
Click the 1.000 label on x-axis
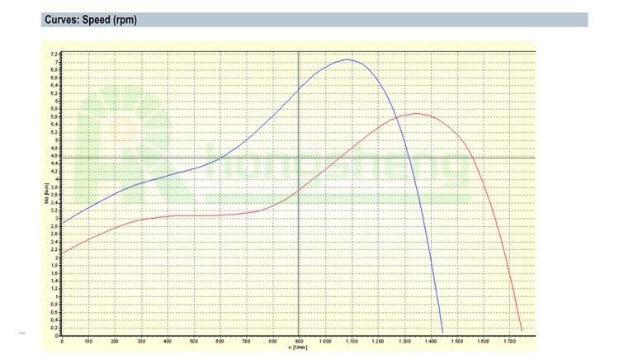point(324,341)
